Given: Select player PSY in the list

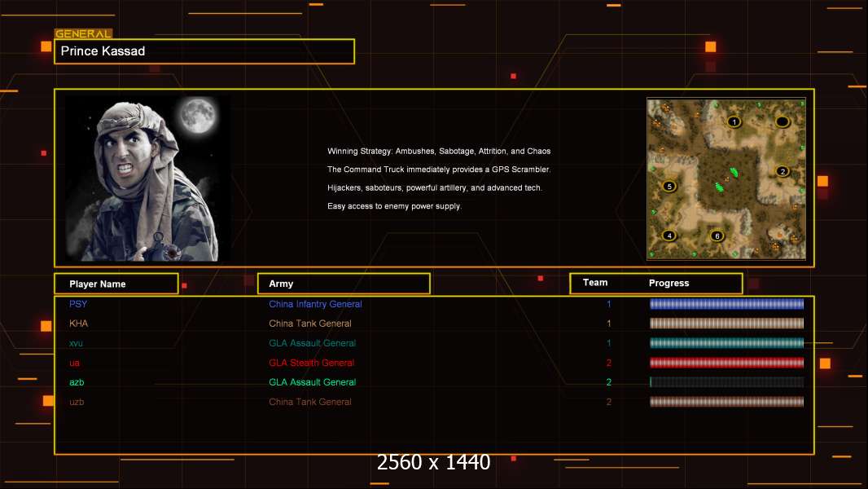Looking at the screenshot, I should click(78, 304).
